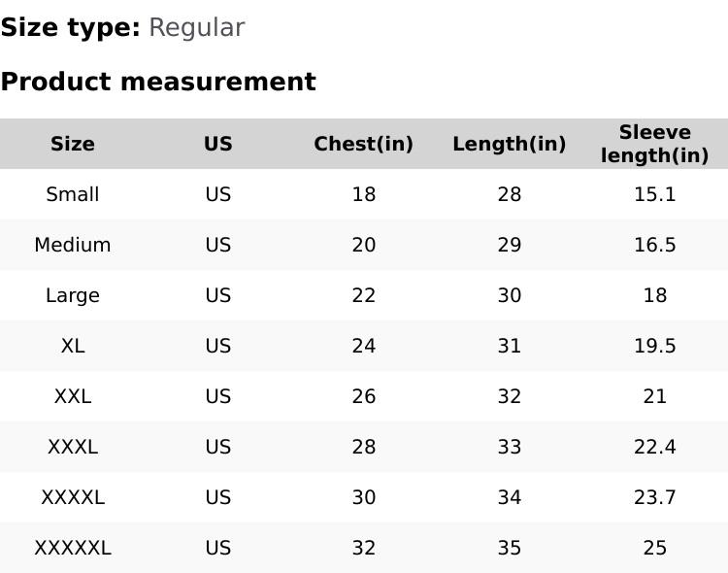728x573 pixels.
Task: Select the XL size row label
Action: click(73, 346)
